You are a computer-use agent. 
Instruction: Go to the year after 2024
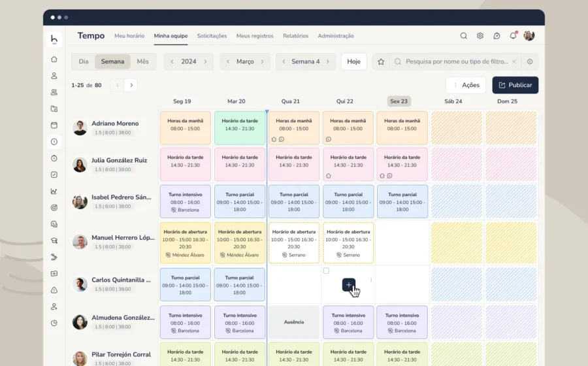205,61
